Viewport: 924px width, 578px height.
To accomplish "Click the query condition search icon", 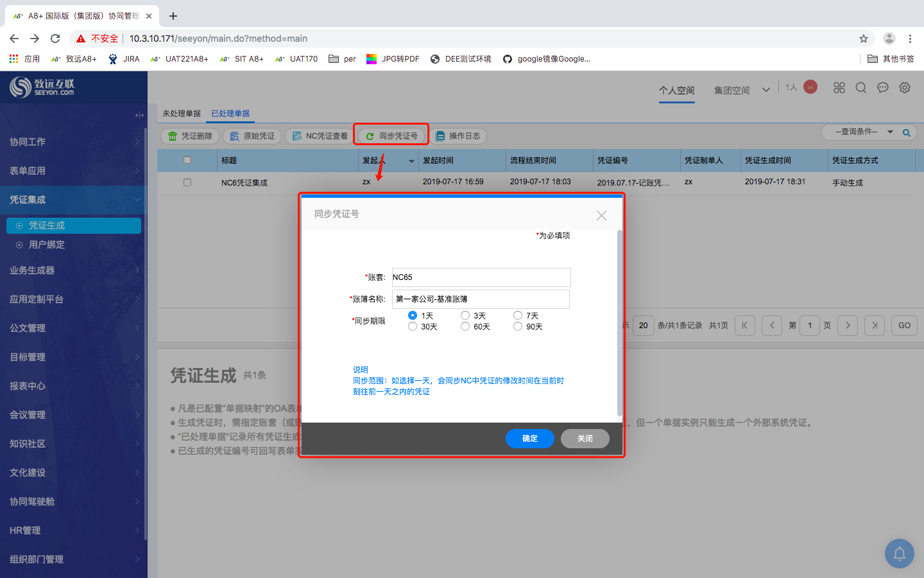I will click(x=907, y=133).
